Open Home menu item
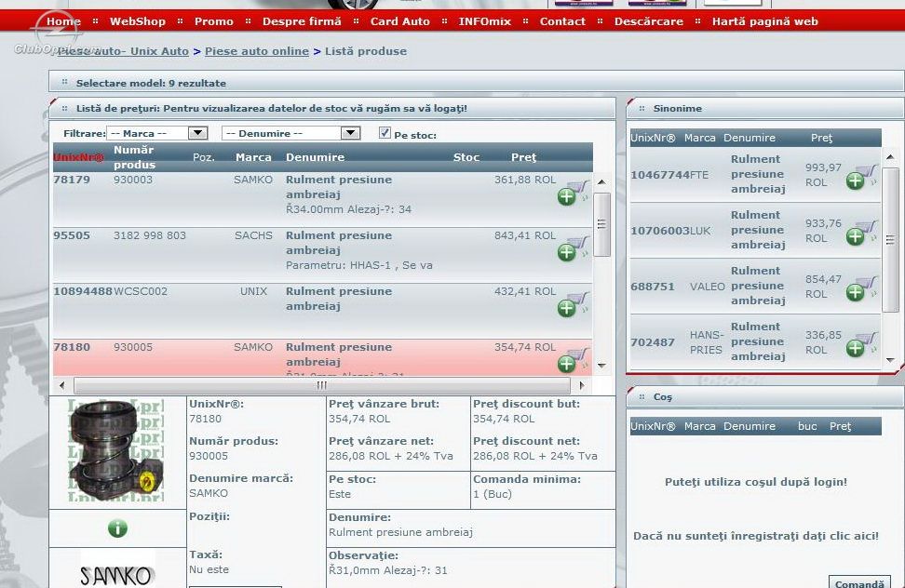905x588 pixels. click(x=63, y=21)
